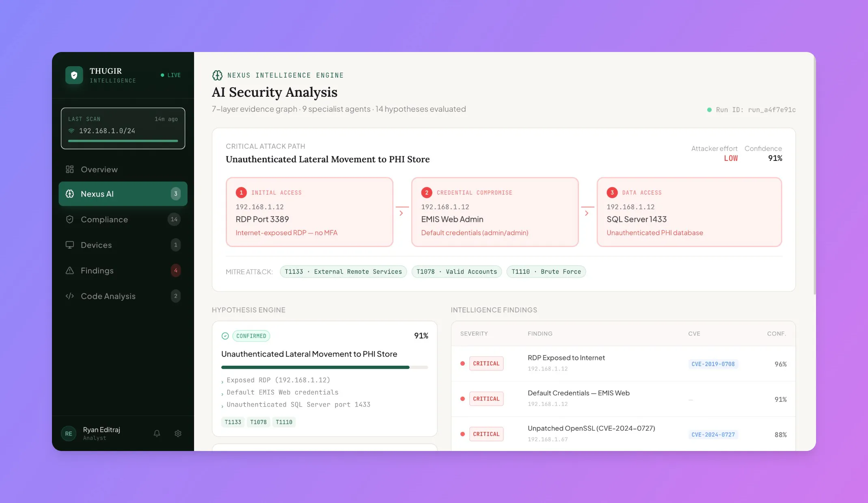Click Default Credentials — EMIS Web finding
868x503 pixels.
[x=579, y=393]
